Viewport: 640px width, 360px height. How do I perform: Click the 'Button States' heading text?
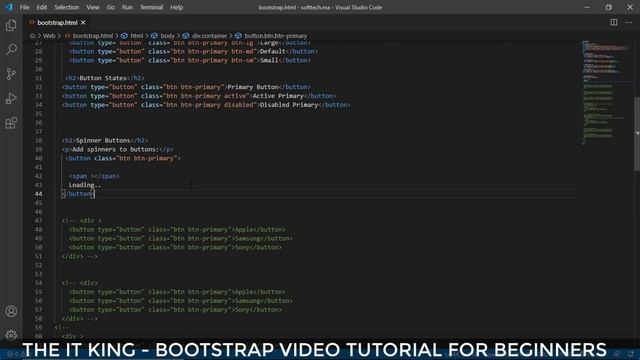103,78
